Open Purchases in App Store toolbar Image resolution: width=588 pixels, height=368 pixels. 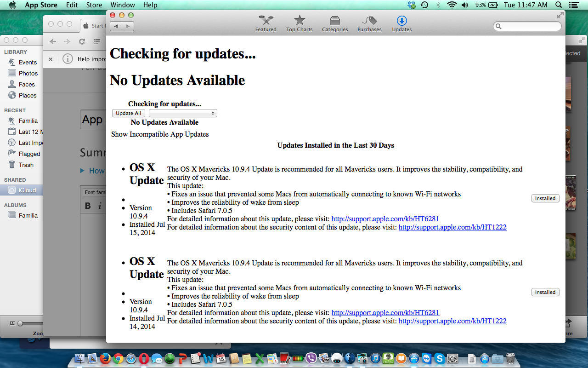pos(369,23)
